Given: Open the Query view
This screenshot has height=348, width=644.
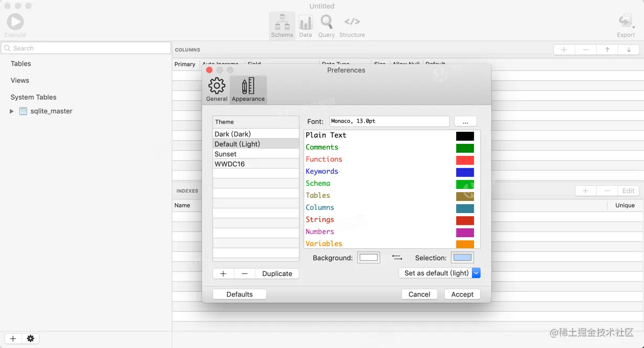Looking at the screenshot, I should 326,26.
